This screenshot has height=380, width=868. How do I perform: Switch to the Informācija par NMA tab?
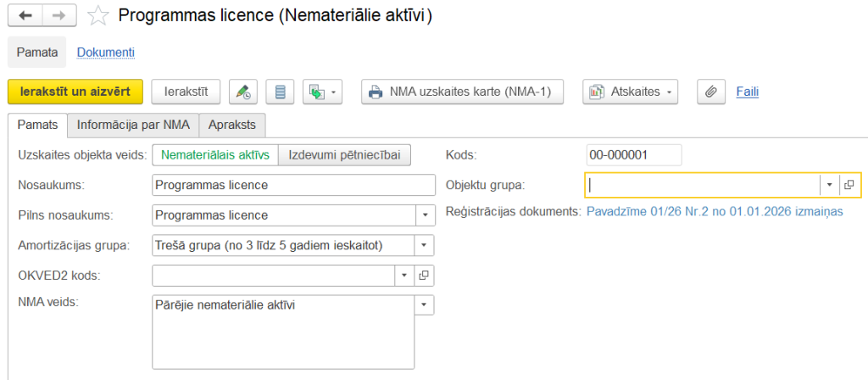point(133,125)
